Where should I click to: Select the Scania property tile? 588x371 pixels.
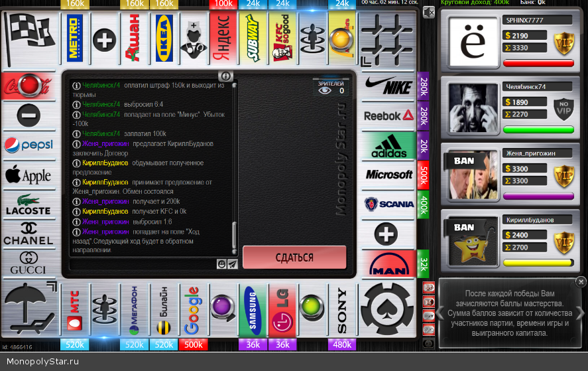click(x=388, y=204)
